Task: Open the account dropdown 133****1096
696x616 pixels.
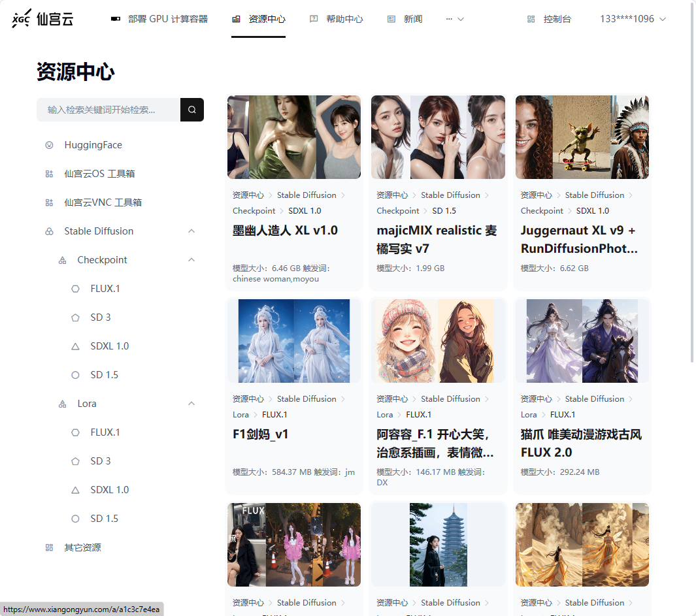Action: tap(633, 19)
